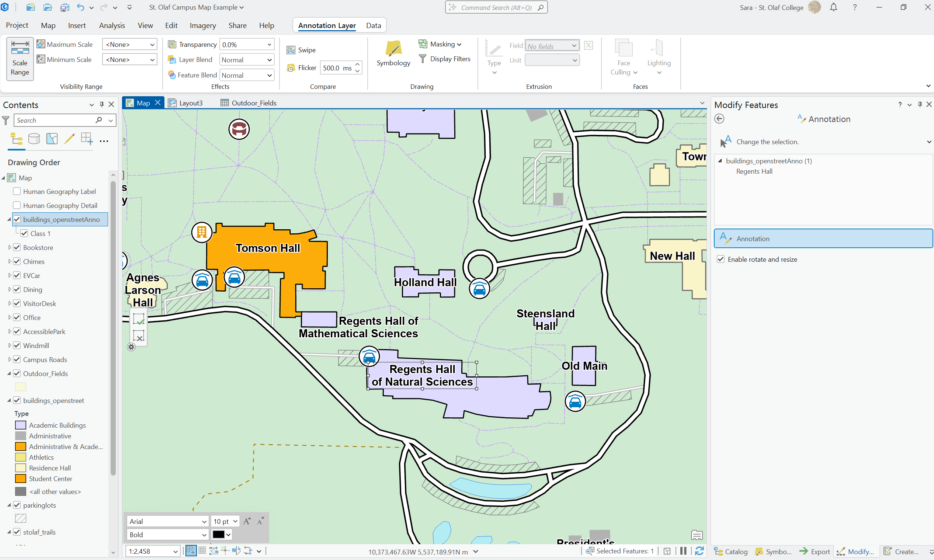Click the Annotation tool button
Image resolution: width=934 pixels, height=560 pixels.
click(x=823, y=239)
